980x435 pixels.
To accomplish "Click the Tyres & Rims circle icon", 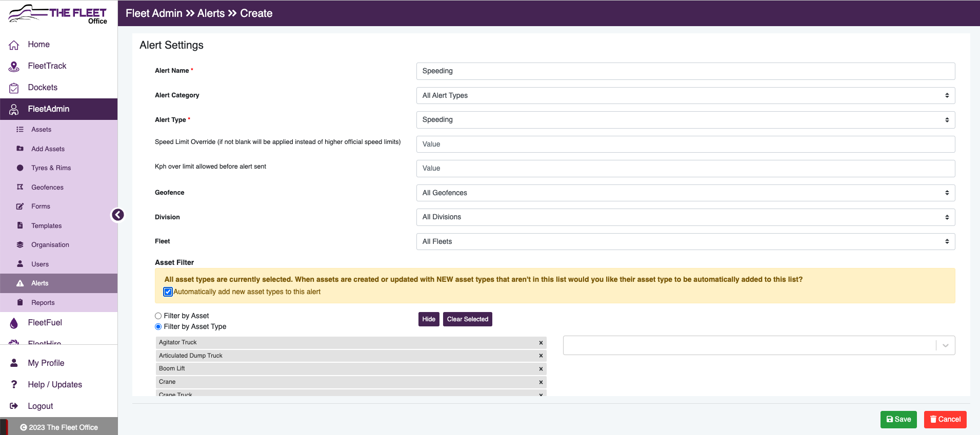I will [x=20, y=168].
